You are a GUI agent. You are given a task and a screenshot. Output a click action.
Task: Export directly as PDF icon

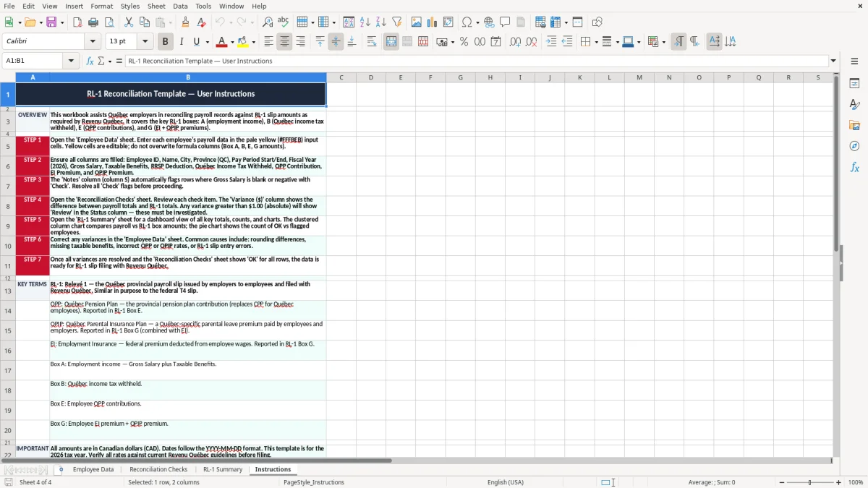coord(77,22)
